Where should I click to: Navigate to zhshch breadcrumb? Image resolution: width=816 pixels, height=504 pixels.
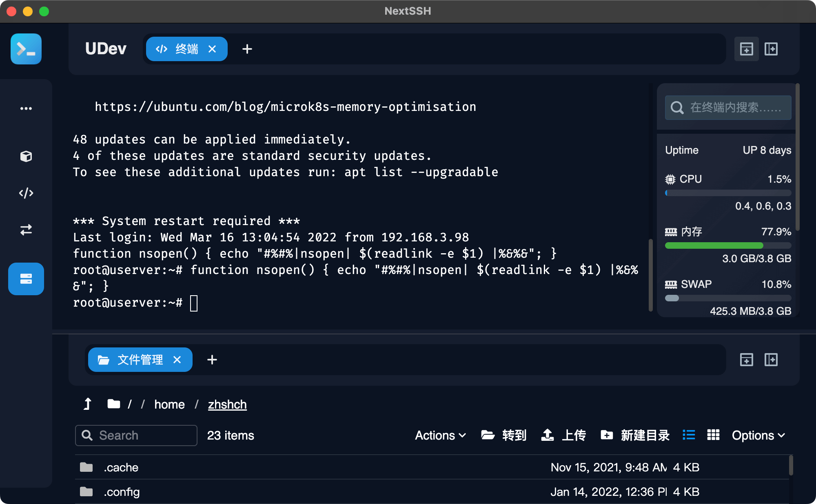pos(227,404)
